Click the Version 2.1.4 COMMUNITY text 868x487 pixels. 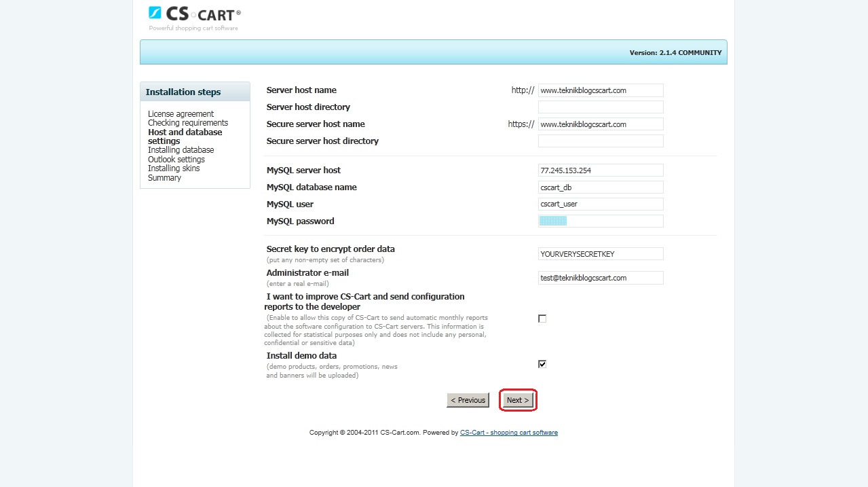point(676,52)
